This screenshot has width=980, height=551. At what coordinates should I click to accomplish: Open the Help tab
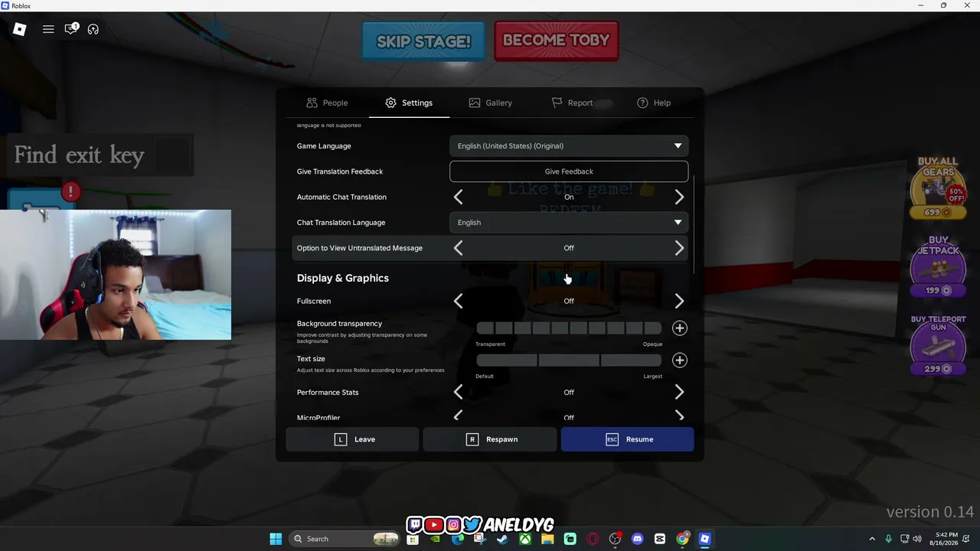[x=654, y=103]
